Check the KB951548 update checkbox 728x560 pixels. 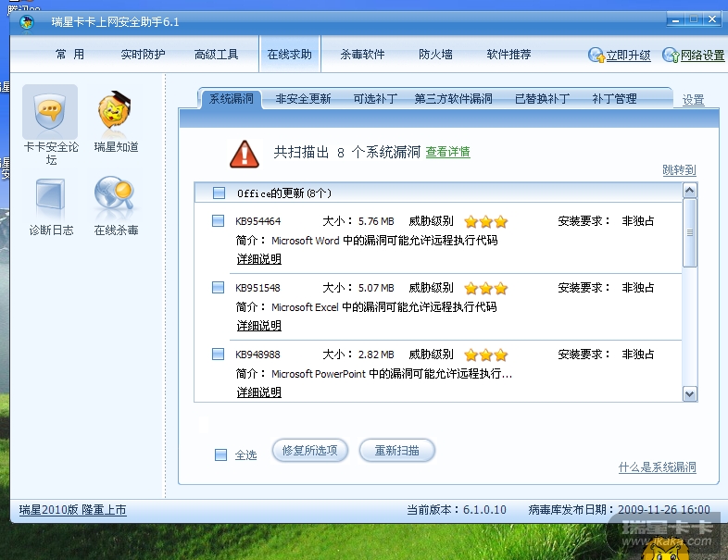click(x=218, y=288)
